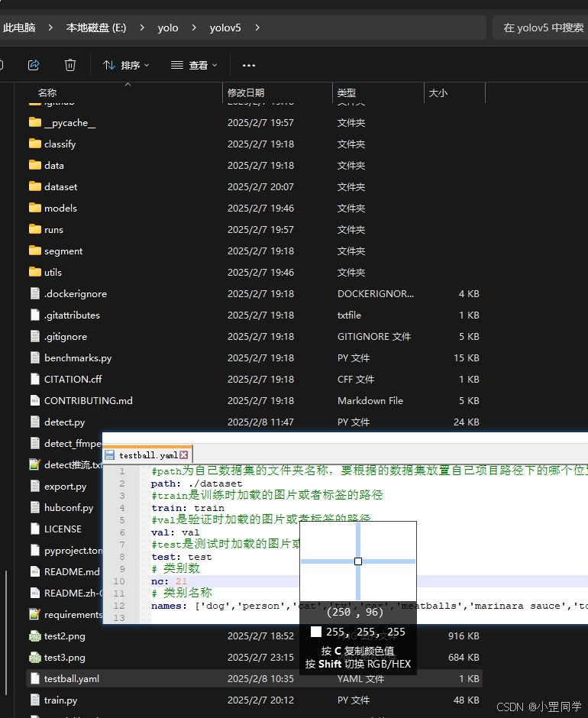Select the detect_ffmpeg file name
Image resolution: width=588 pixels, height=718 pixels.
(73, 443)
